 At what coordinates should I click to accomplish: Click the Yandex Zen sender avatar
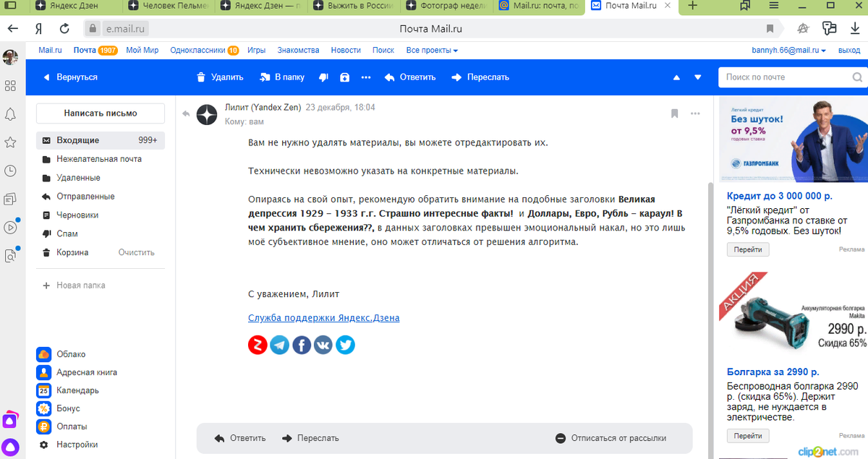(208, 114)
